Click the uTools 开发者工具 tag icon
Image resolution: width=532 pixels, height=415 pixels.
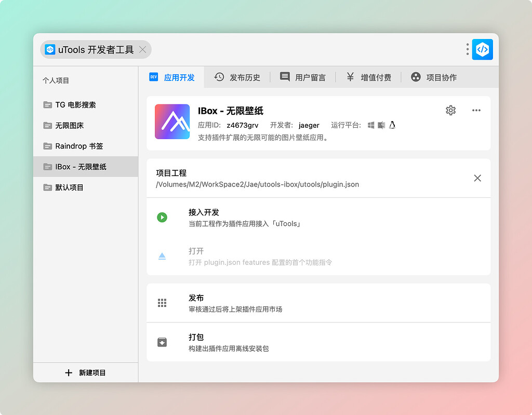click(x=50, y=49)
